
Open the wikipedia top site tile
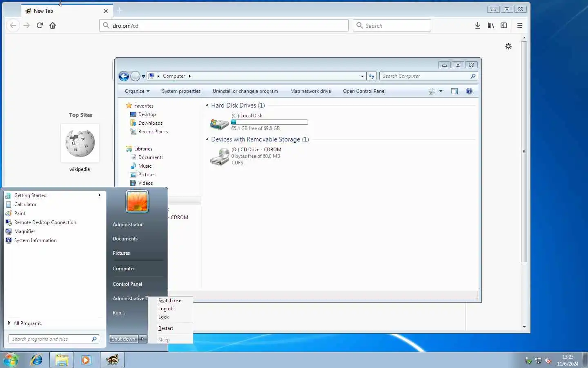tap(80, 144)
